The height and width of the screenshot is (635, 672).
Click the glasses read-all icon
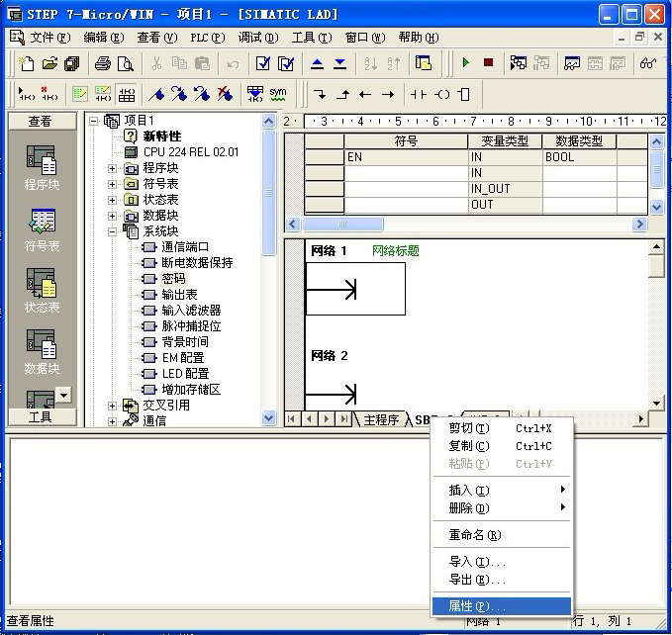coord(647,64)
